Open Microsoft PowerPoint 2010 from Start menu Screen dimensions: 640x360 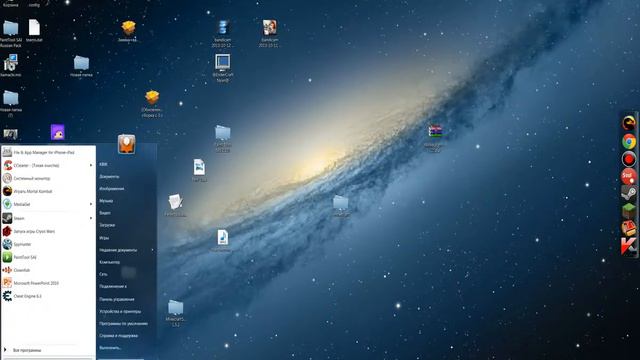tap(48, 283)
